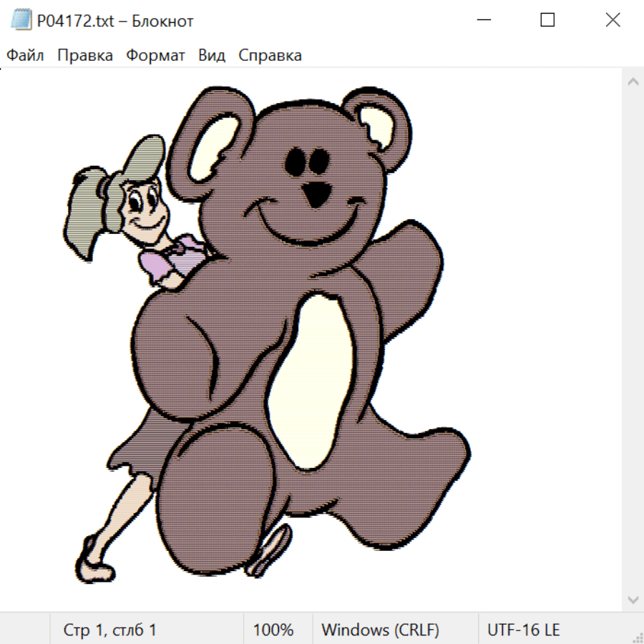Expand the Формат menu
This screenshot has height=644, width=644.
point(155,55)
